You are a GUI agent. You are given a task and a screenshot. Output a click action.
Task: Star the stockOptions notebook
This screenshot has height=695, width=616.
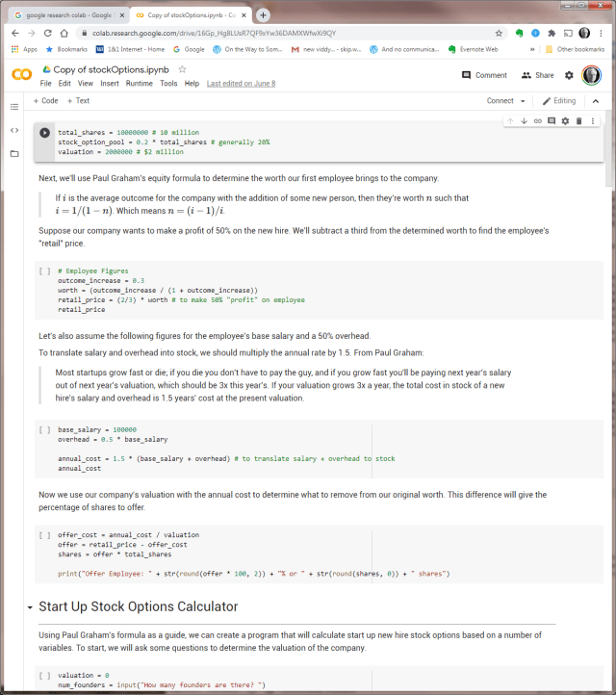183,70
